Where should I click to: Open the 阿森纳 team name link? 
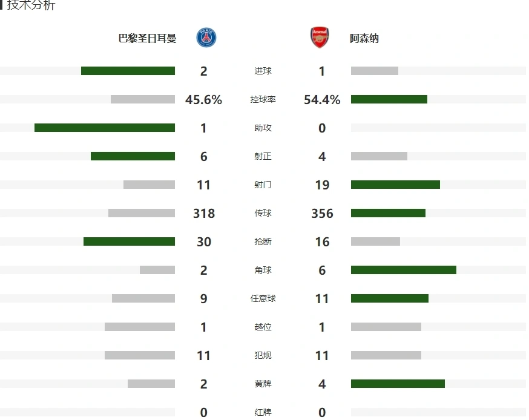pyautogui.click(x=364, y=38)
